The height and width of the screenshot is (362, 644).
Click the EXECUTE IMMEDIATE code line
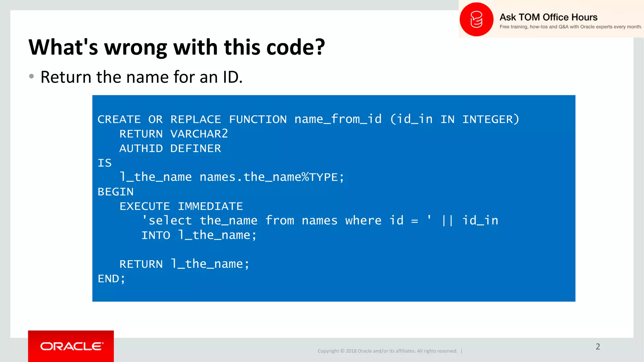click(x=181, y=206)
